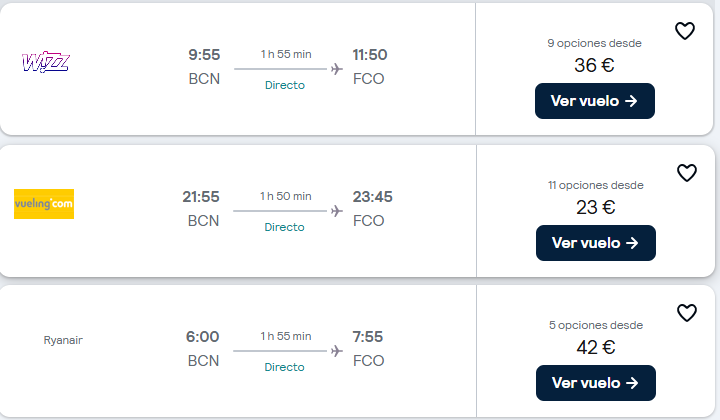Click airplane icon on the 21:55 flight
This screenshot has width=720, height=420.
[336, 211]
